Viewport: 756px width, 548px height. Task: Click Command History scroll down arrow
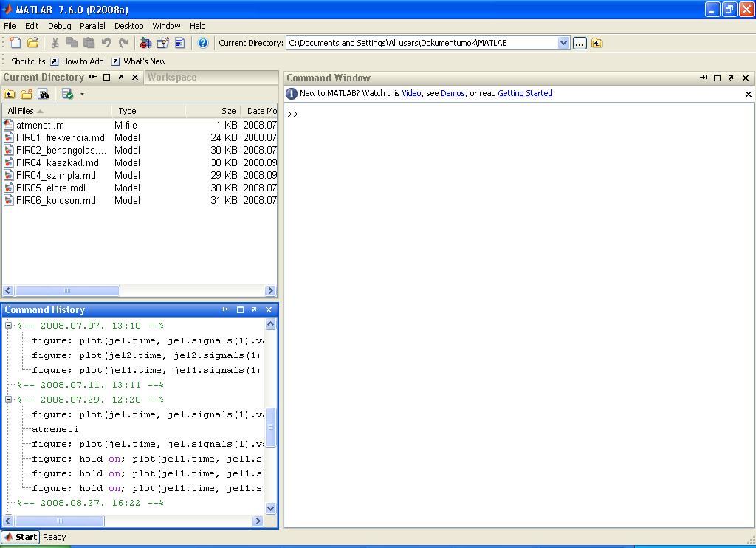pos(270,508)
